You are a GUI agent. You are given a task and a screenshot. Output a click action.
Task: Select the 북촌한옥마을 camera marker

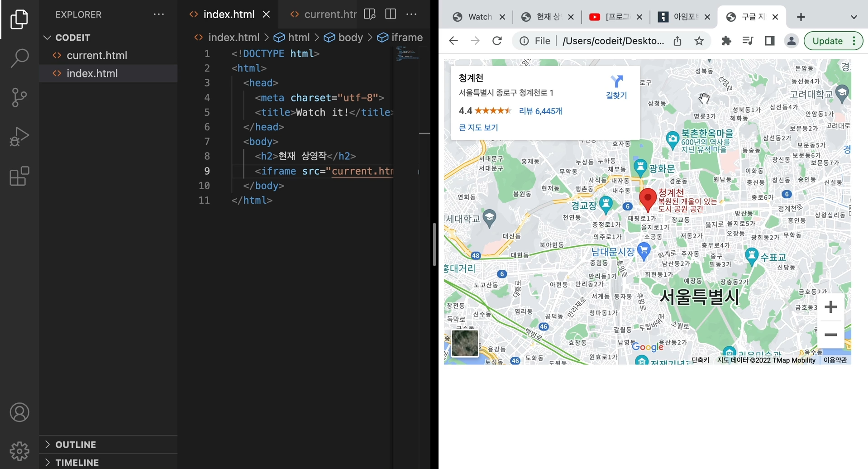pyautogui.click(x=673, y=139)
